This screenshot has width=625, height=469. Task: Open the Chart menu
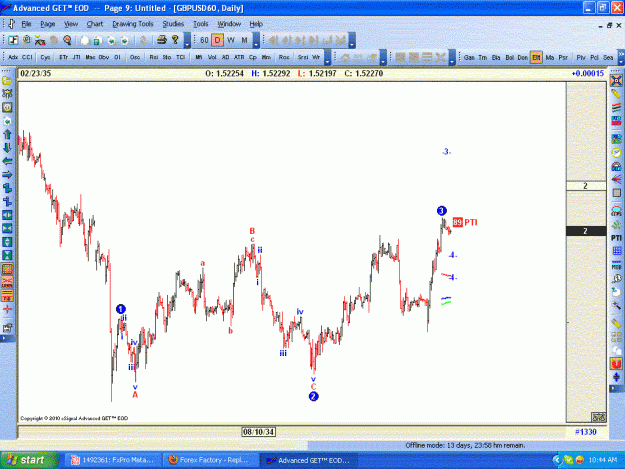[95, 24]
